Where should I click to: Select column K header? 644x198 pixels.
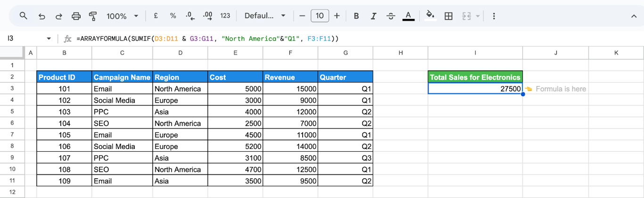(x=616, y=53)
